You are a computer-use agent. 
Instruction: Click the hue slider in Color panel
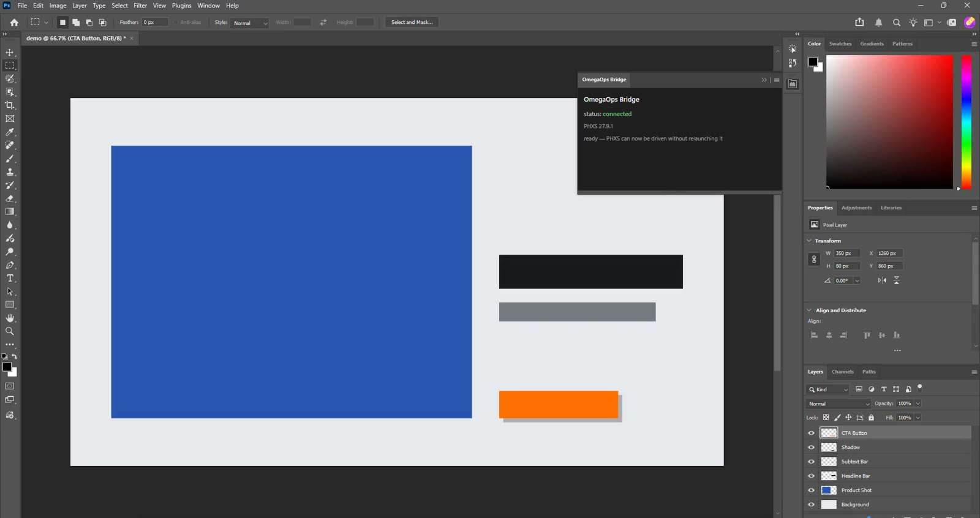point(967,122)
